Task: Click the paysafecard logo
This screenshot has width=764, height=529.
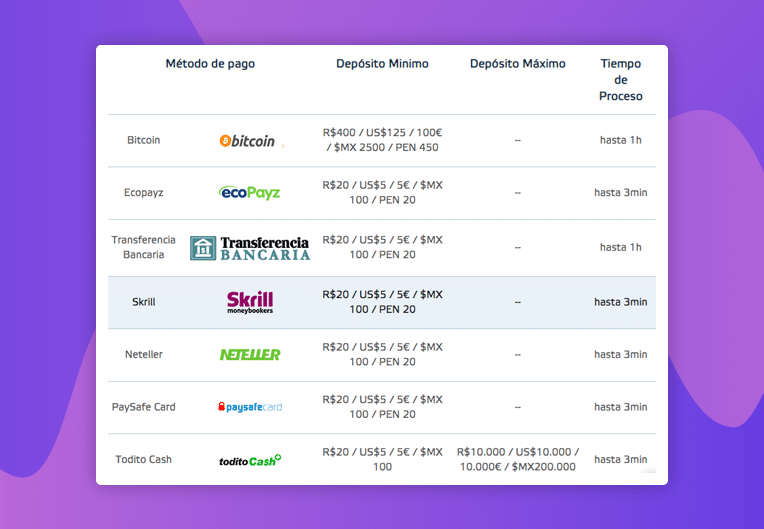Action: [x=250, y=407]
